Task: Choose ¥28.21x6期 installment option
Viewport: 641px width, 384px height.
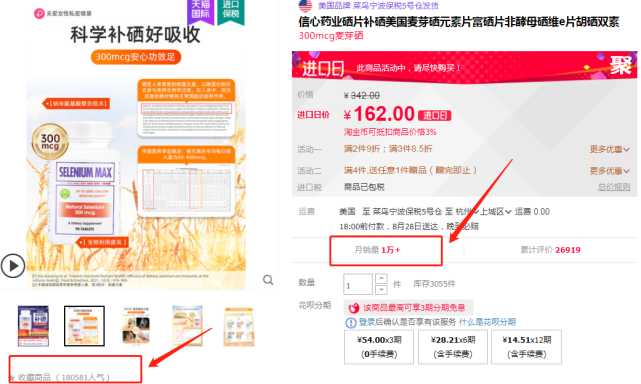Action: [x=453, y=347]
